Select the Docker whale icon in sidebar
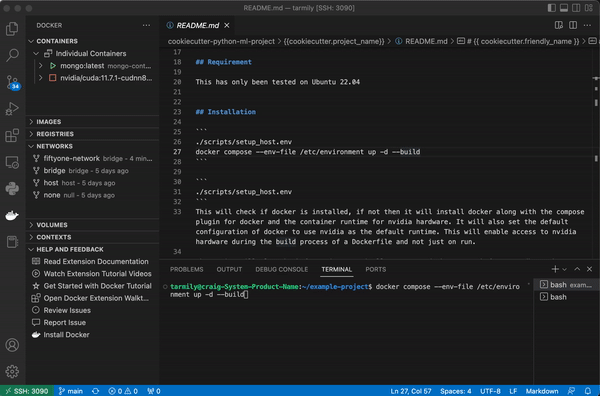 pyautogui.click(x=12, y=215)
